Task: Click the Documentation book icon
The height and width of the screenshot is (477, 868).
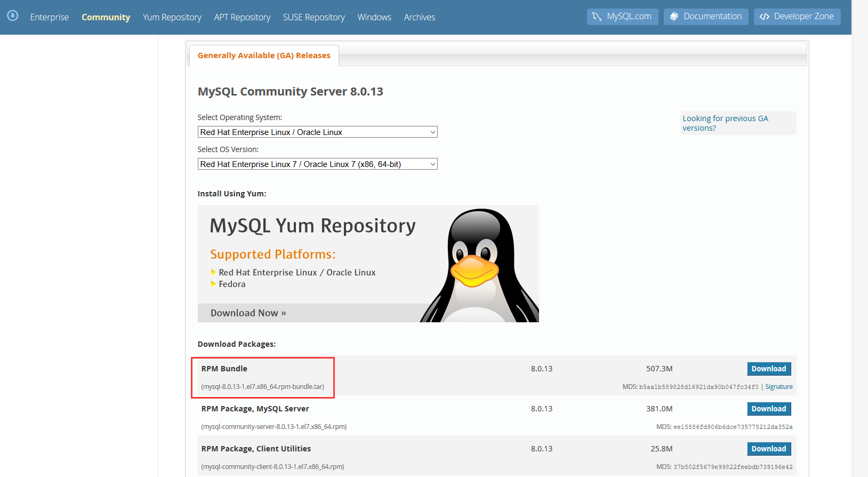Action: tap(674, 17)
